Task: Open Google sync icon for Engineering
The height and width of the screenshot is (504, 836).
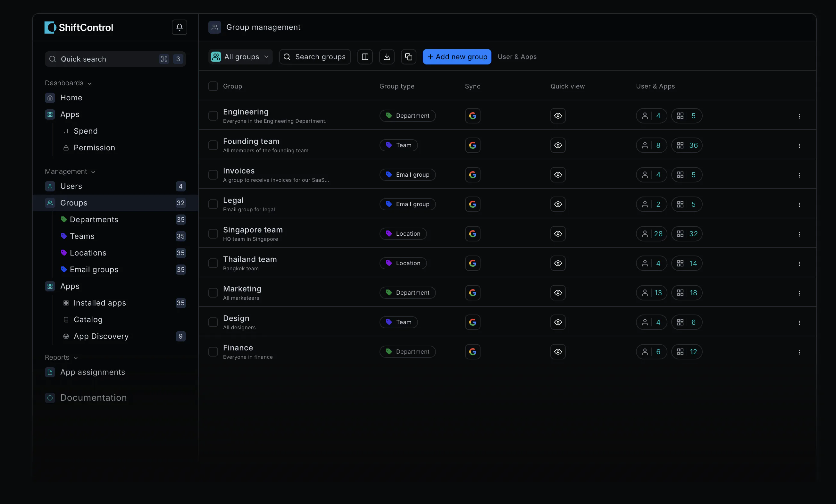Action: [x=472, y=116]
